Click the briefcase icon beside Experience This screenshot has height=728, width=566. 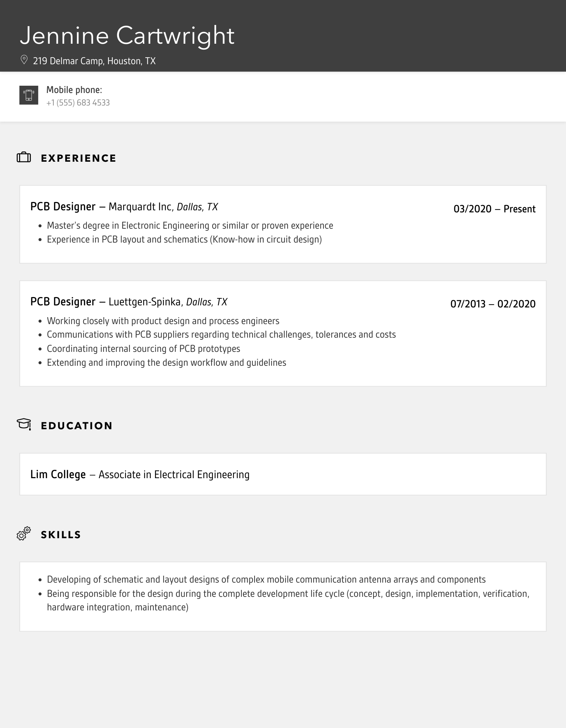[x=24, y=158]
